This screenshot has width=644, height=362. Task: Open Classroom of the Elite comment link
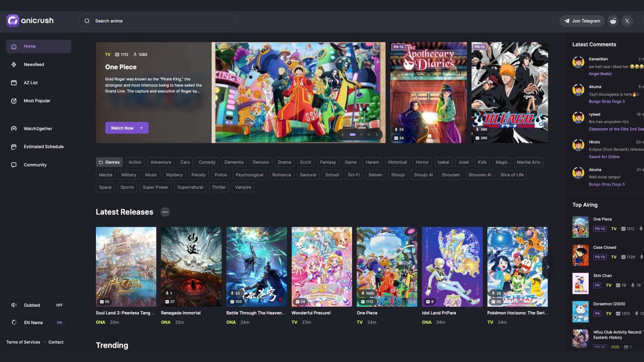[616, 129]
